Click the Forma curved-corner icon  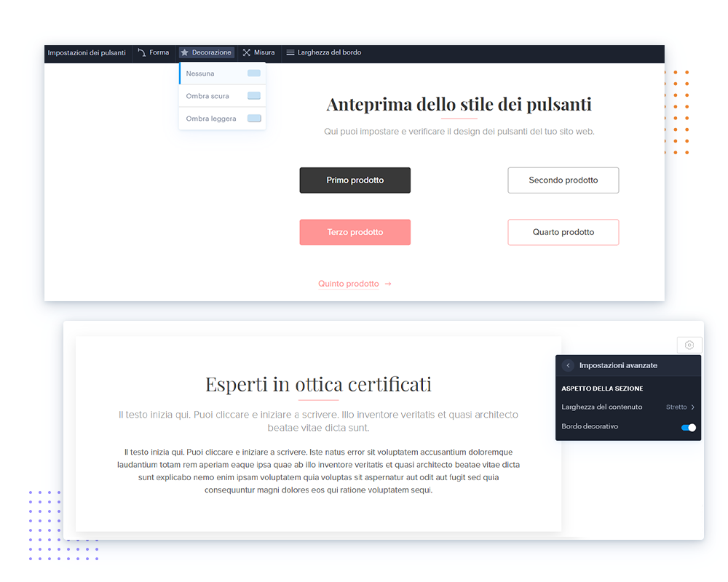point(142,52)
